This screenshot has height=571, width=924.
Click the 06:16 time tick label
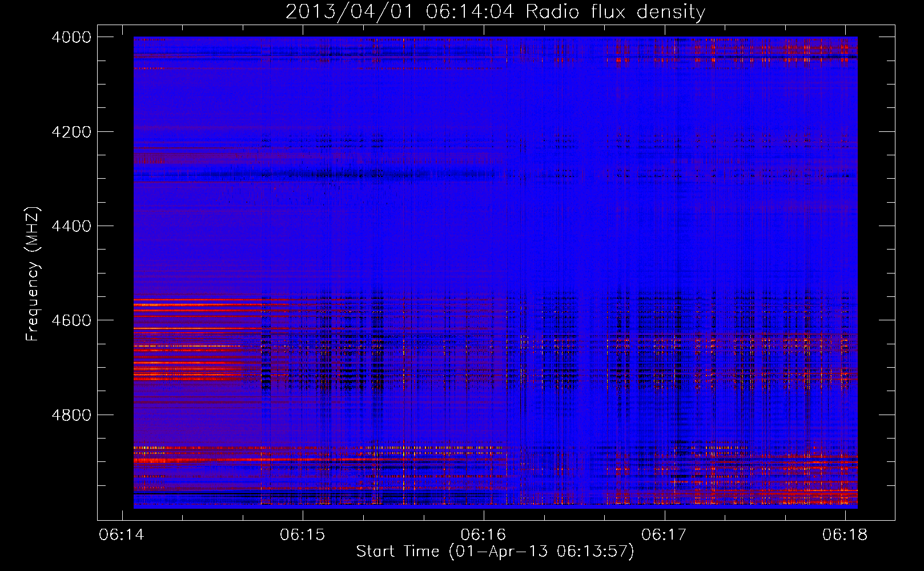pos(483,535)
